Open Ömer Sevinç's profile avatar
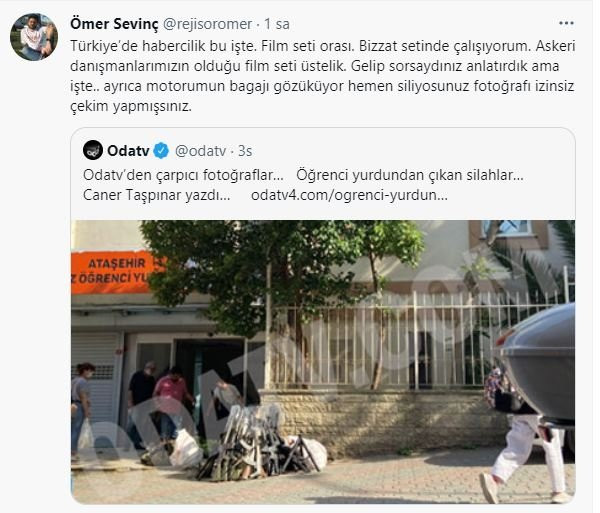The height and width of the screenshot is (513, 600). tap(34, 37)
